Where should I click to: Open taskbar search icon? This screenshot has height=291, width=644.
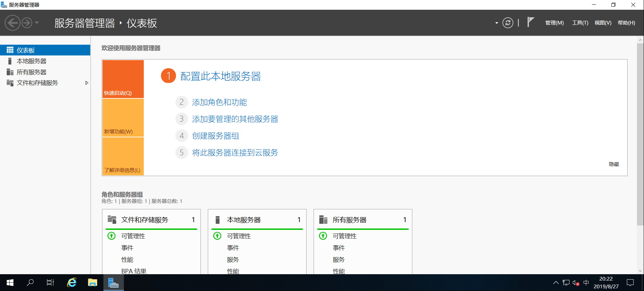point(30,283)
